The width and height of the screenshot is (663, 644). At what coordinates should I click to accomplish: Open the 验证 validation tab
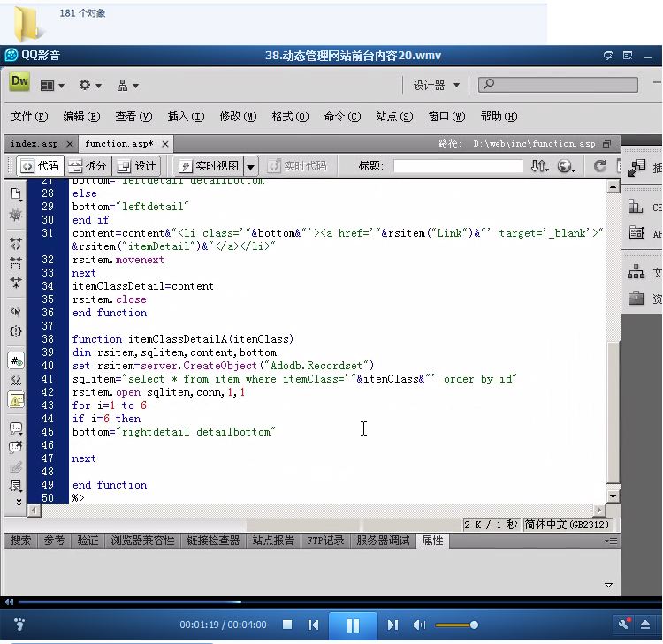click(x=88, y=541)
